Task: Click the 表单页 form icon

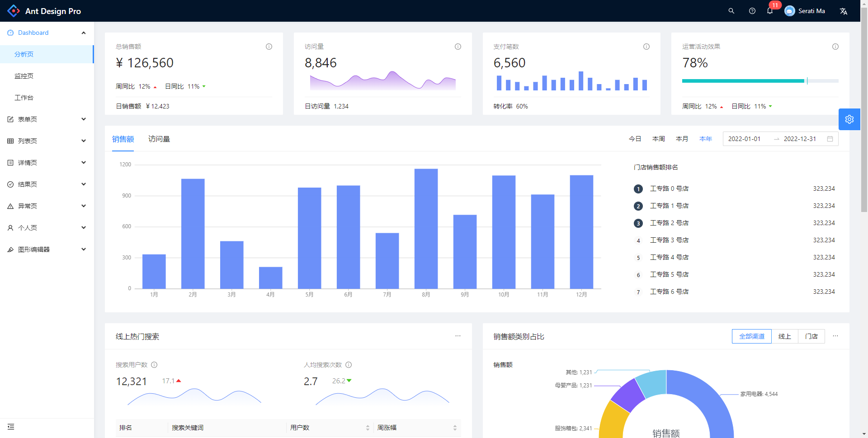Action: [x=10, y=119]
